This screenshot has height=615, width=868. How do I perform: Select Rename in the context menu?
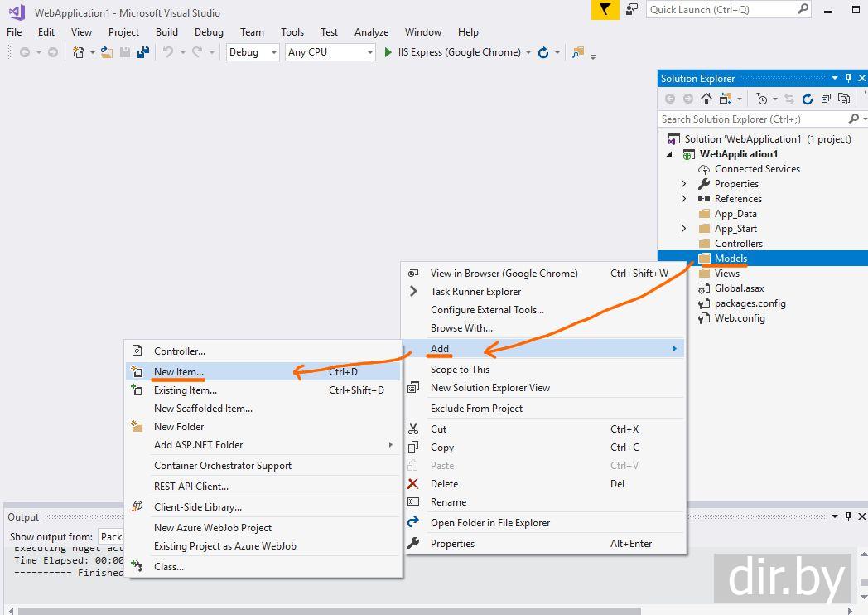pos(448,502)
